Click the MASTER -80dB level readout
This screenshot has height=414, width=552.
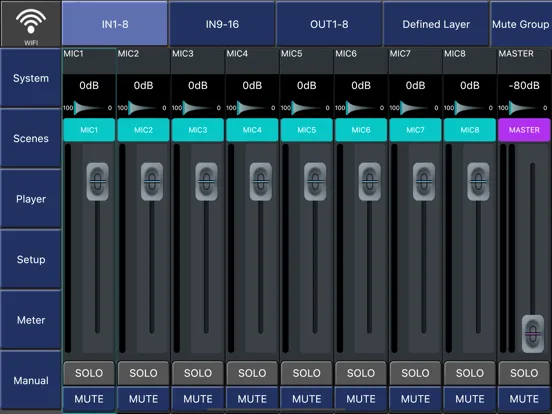pyautogui.click(x=524, y=85)
